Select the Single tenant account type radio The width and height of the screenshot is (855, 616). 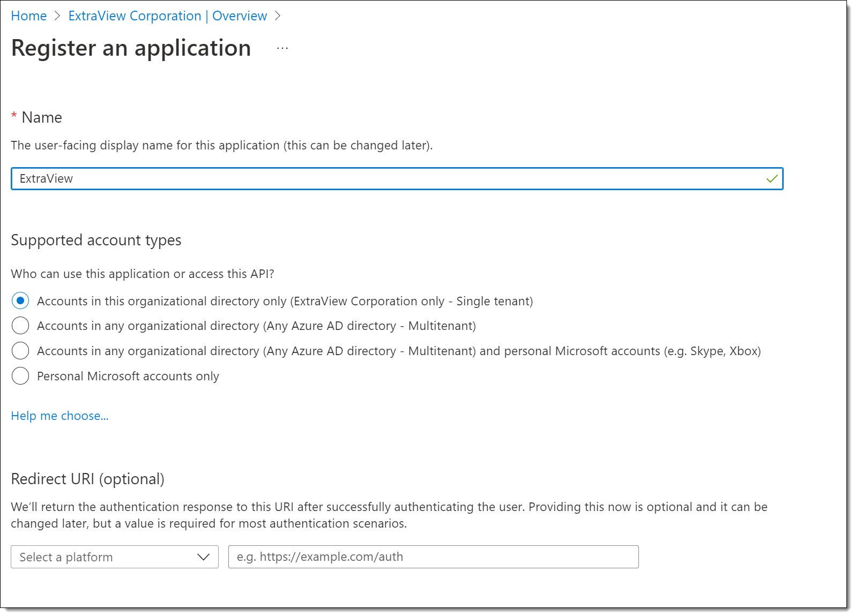[20, 301]
